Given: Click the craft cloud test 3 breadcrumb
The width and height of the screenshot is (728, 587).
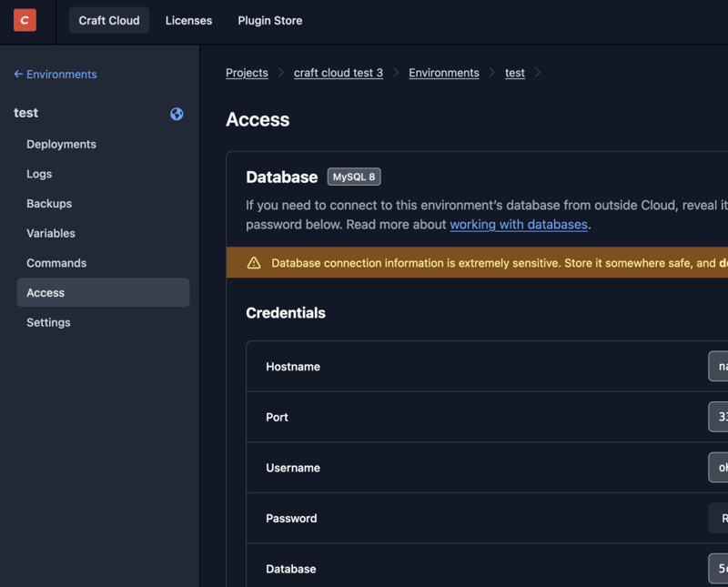Looking at the screenshot, I should (x=338, y=73).
